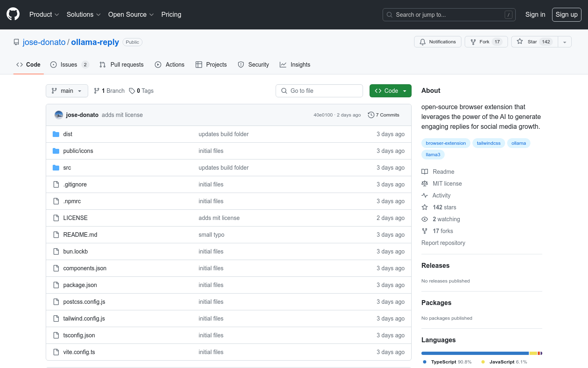Open the star lists dropdown arrow
This screenshot has width=588, height=368.
(x=565, y=42)
